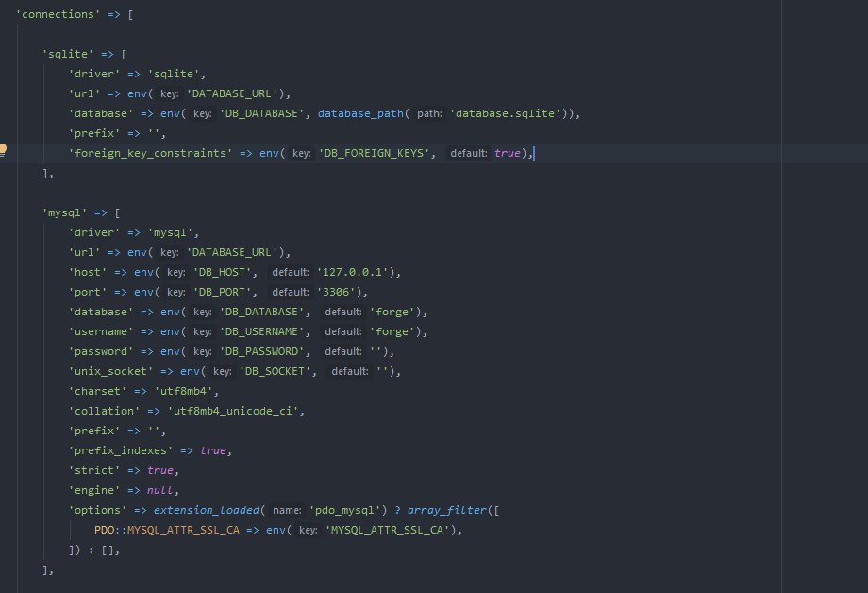Click the 'name:' inlay hint
Viewport: 868px width, 593px height.
[x=288, y=511]
